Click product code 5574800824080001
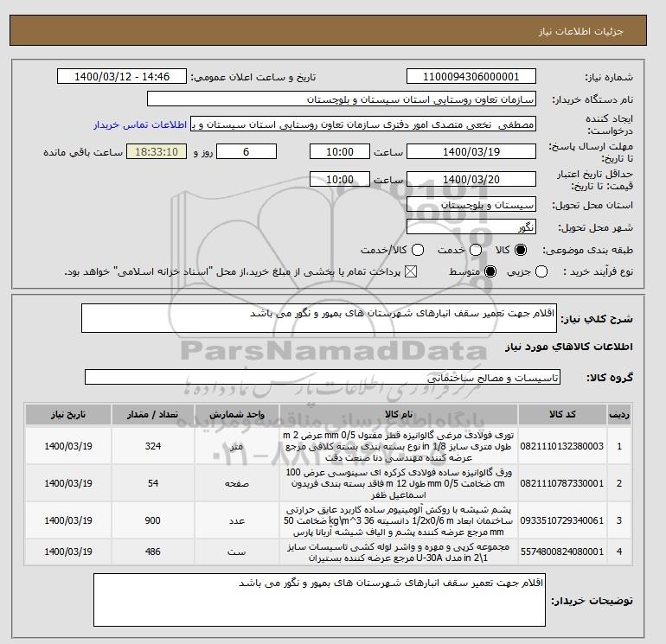The height and width of the screenshot is (644, 666). tap(562, 552)
